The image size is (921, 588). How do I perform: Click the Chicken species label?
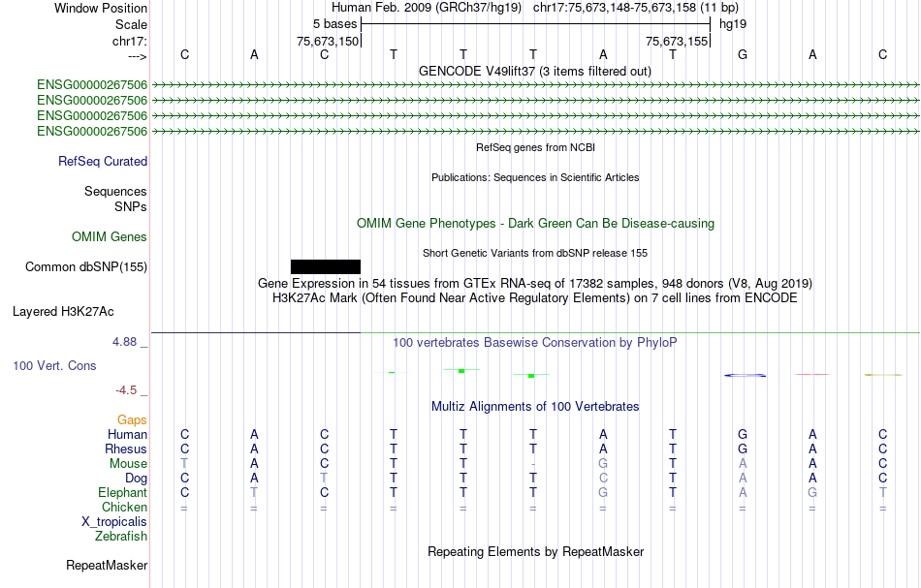[124, 507]
